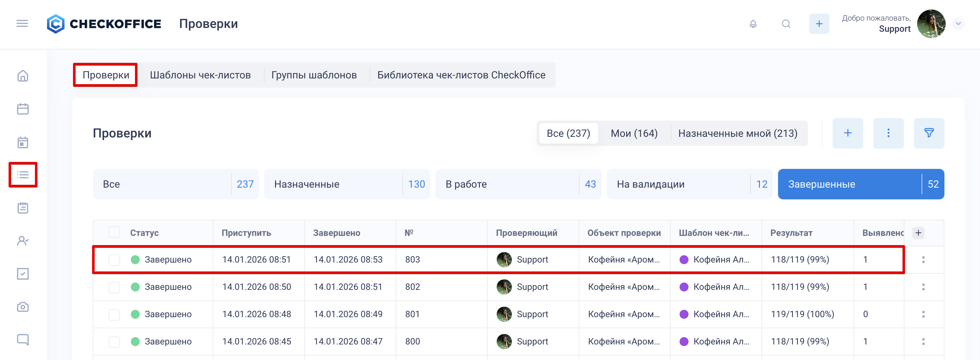
Task: Go to home via sidebar icon
Action: (23, 76)
